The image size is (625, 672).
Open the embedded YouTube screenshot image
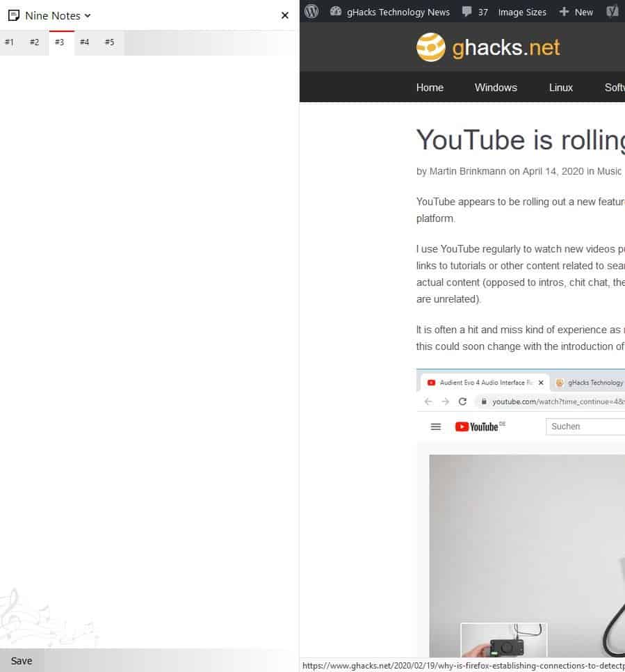point(520,515)
